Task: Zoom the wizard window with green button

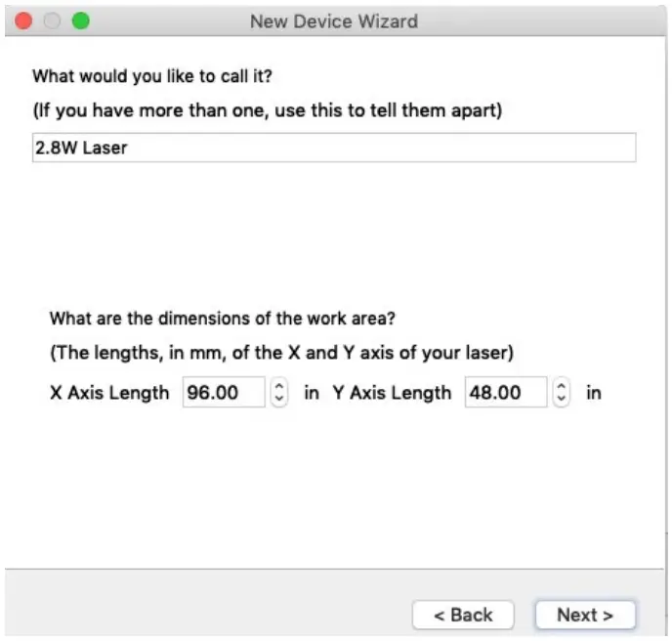Action: [80, 21]
